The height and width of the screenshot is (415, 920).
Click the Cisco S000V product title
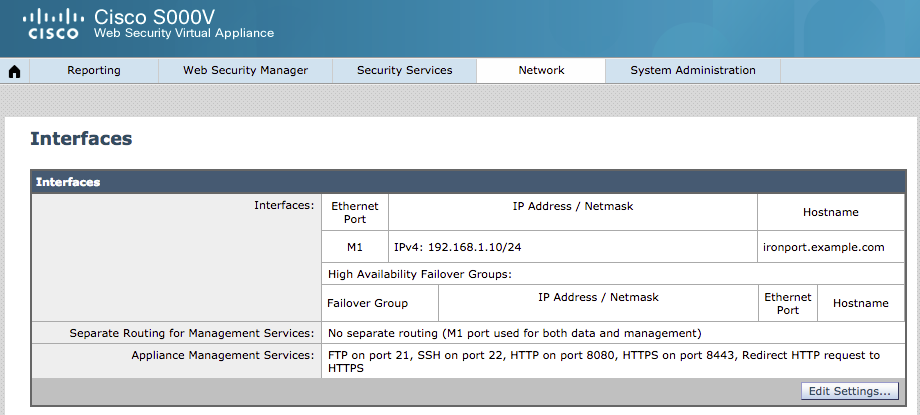pyautogui.click(x=154, y=17)
